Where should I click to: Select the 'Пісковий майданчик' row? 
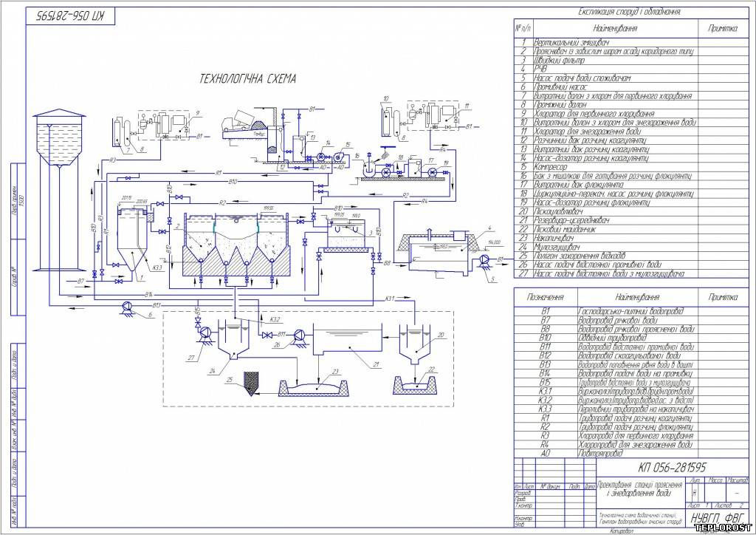coord(633,229)
